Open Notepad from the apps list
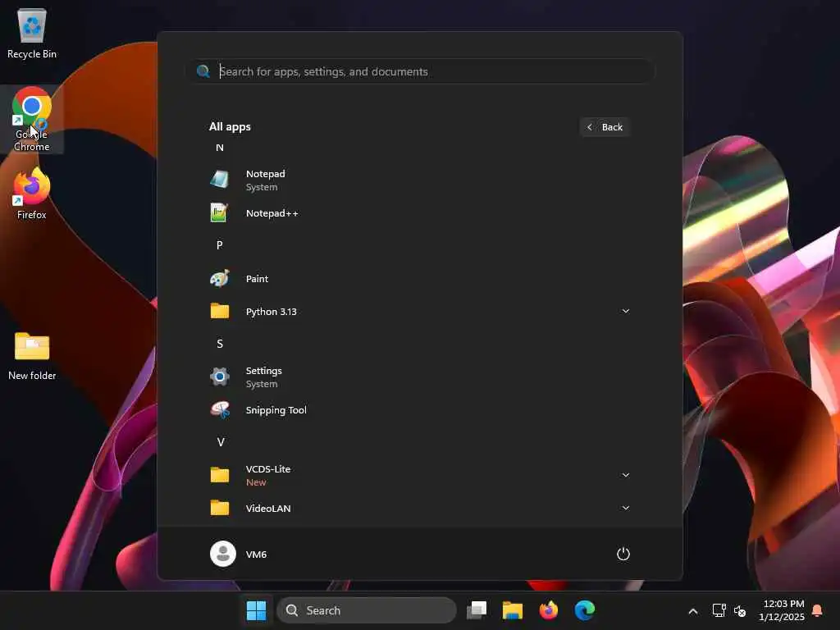Viewport: 840px width, 630px height. (x=420, y=180)
